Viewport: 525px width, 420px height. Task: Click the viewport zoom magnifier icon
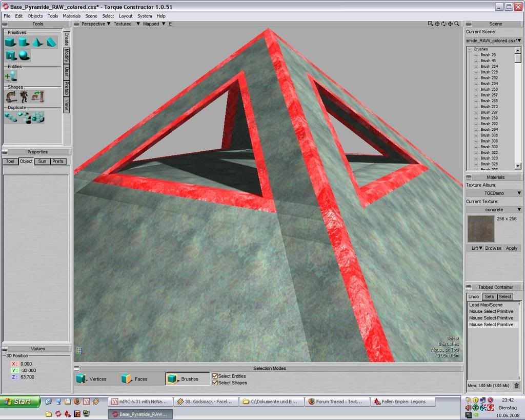456,24
